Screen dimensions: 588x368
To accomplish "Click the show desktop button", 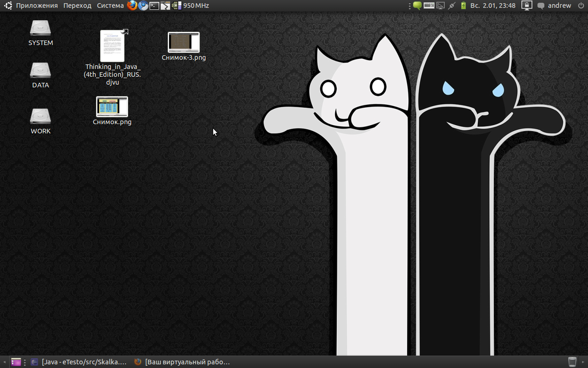I will click(x=16, y=362).
